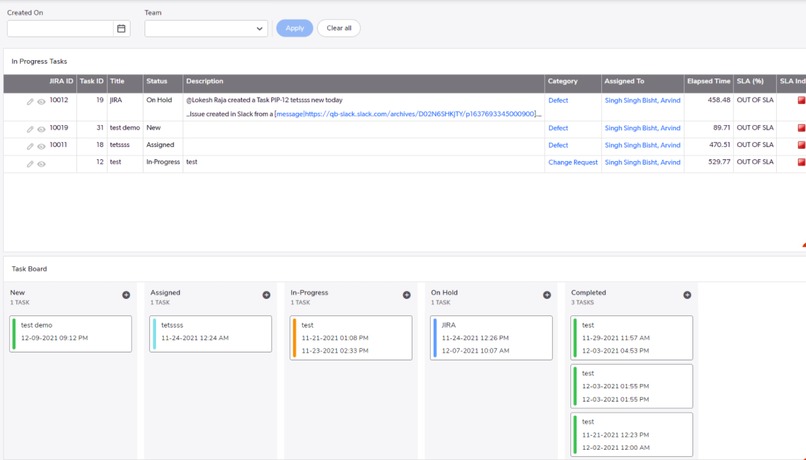Sort by Task ID column header

pyautogui.click(x=91, y=81)
